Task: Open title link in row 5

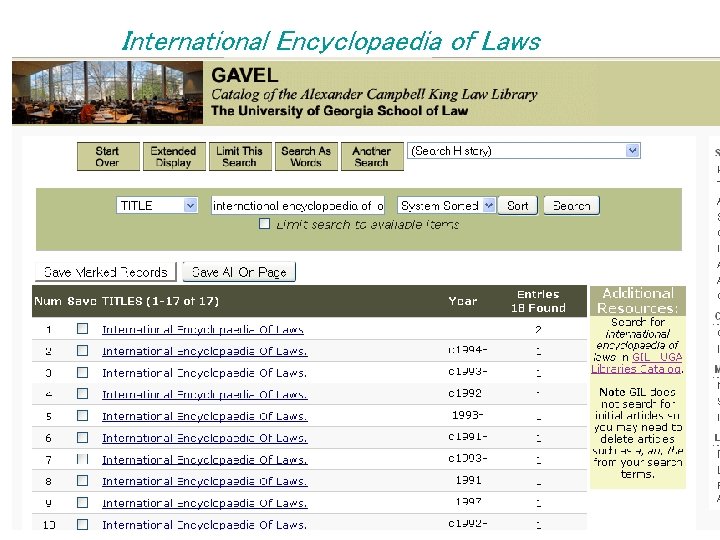Action: [205, 416]
